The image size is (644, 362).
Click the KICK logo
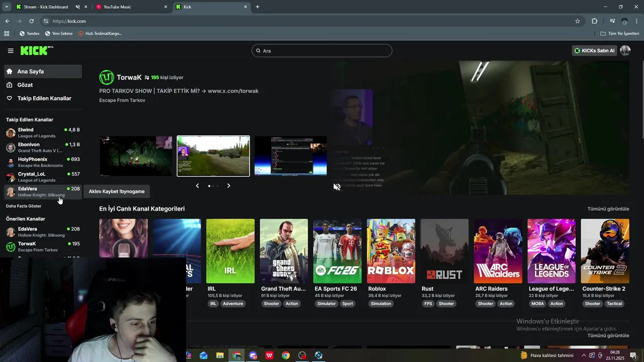coord(36,50)
